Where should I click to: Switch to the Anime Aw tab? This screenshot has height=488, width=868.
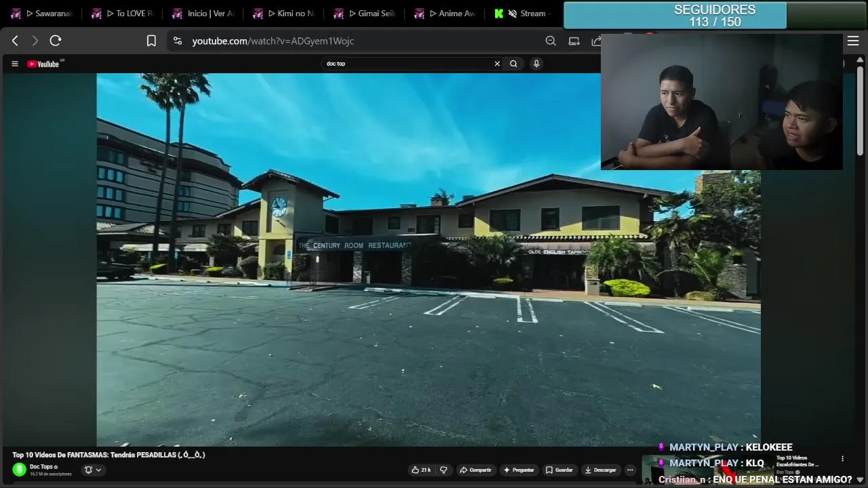pos(446,14)
